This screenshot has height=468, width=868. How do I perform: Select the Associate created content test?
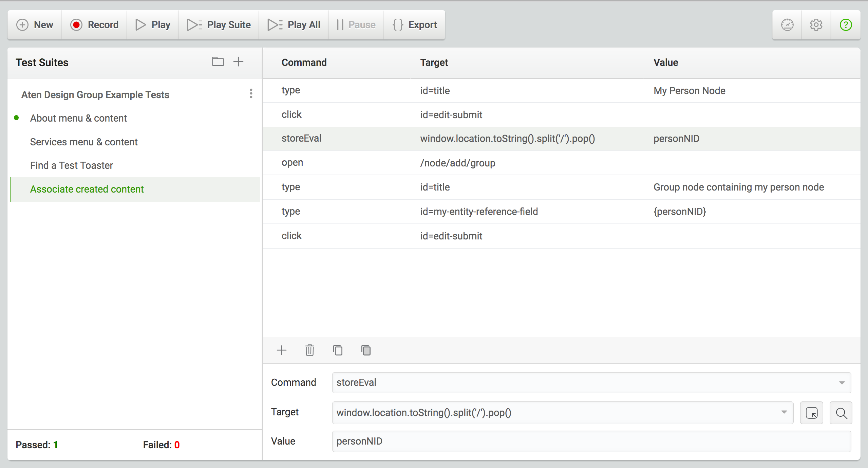pyautogui.click(x=135, y=189)
